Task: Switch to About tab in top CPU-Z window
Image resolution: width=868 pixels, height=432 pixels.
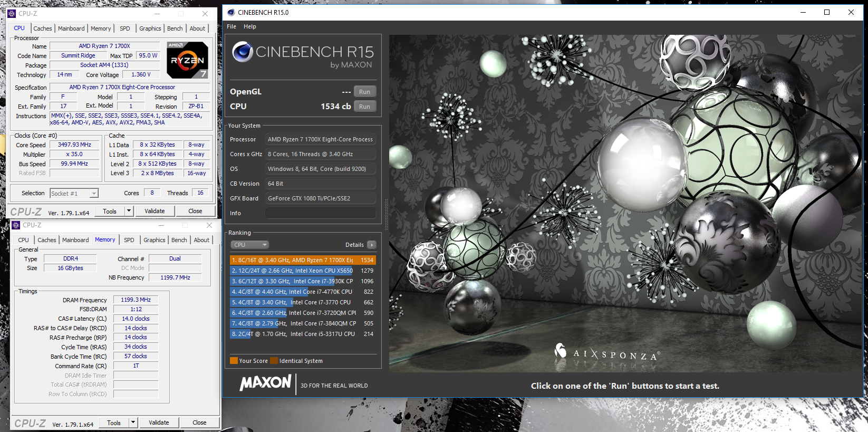Action: (197, 28)
